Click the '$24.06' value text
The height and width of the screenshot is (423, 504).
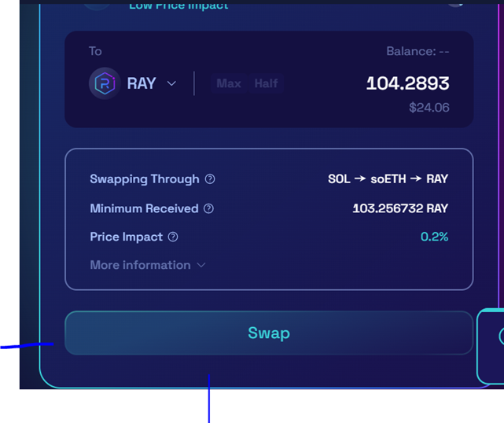429,108
